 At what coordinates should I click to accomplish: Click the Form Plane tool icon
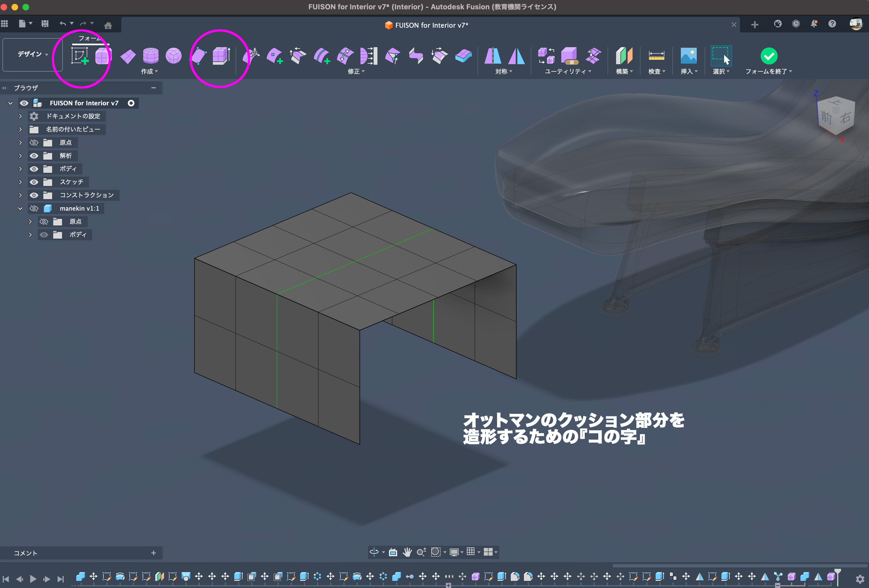point(128,56)
